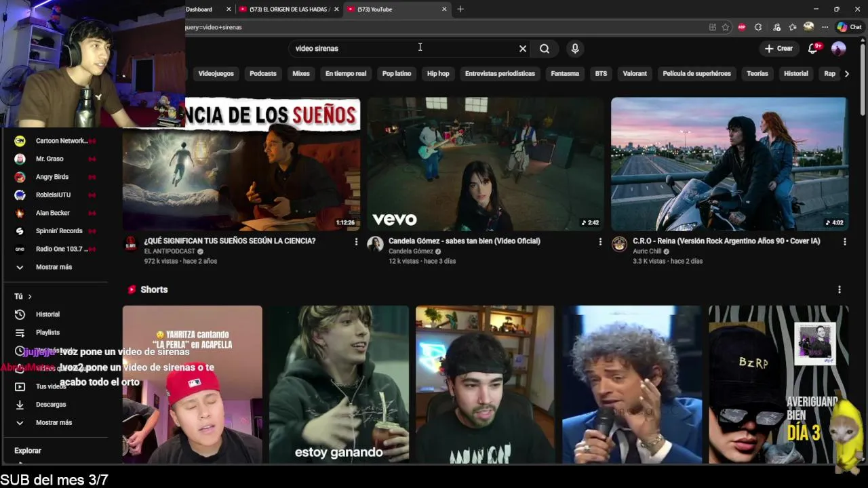Click the Crear button

[x=778, y=49]
